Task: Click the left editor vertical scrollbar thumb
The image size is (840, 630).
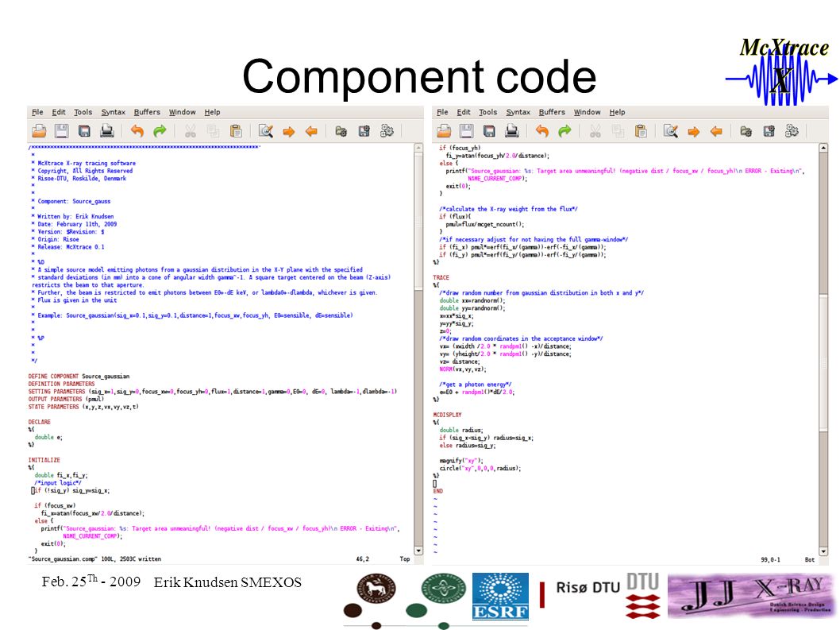Action: [418, 220]
